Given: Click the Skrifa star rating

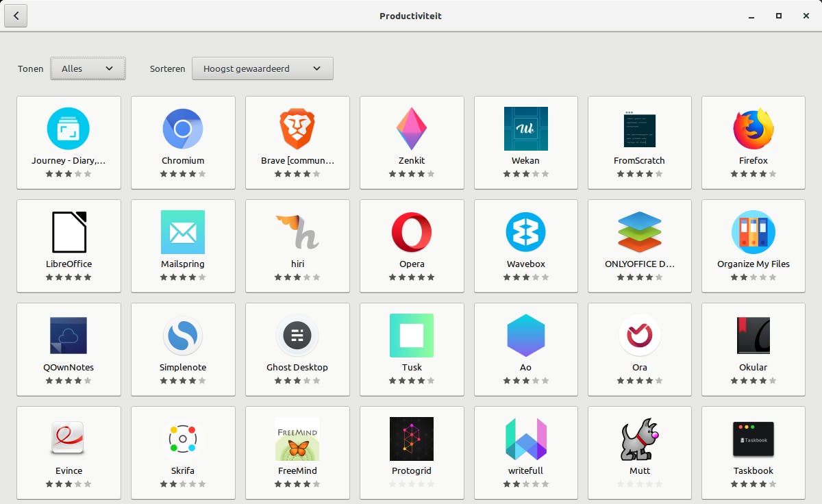Looking at the screenshot, I should 183,483.
